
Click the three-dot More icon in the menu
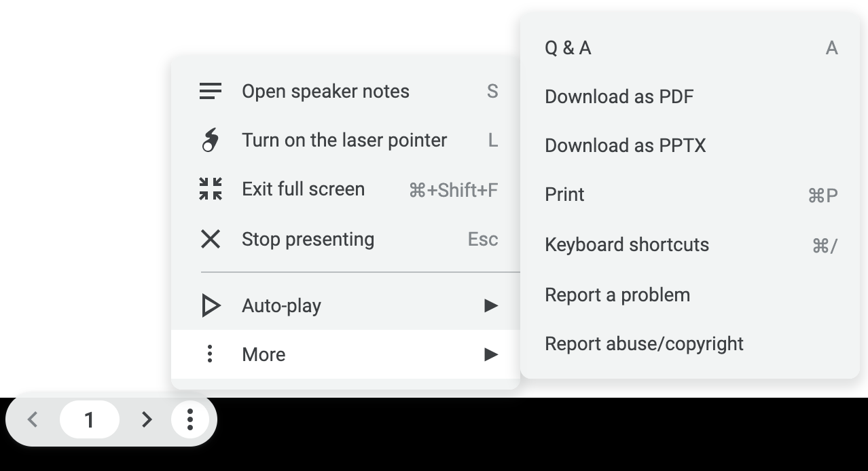click(211, 354)
